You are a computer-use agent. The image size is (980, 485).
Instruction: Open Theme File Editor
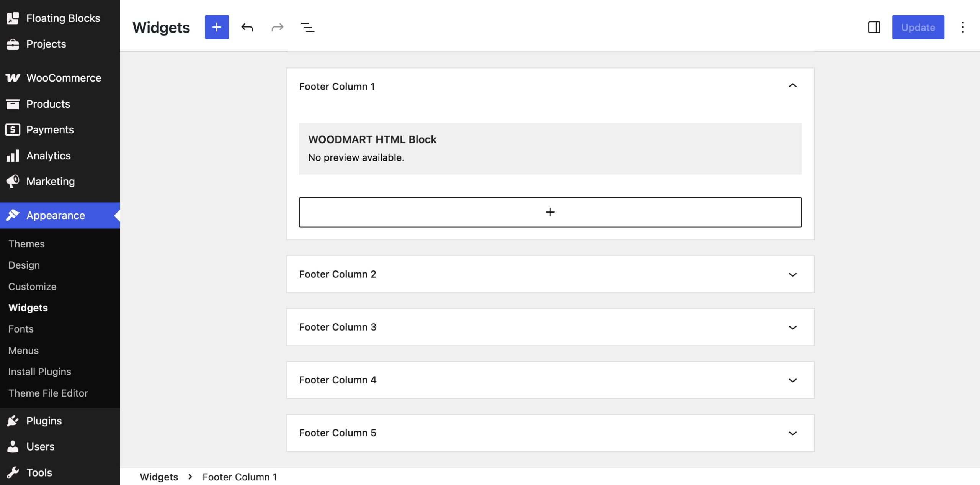click(48, 393)
